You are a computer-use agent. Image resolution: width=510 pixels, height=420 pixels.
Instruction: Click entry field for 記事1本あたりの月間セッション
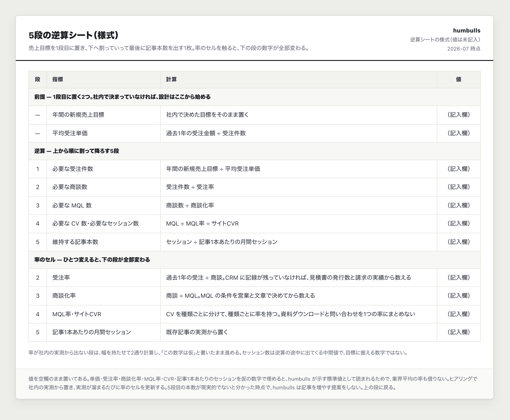pos(459,332)
